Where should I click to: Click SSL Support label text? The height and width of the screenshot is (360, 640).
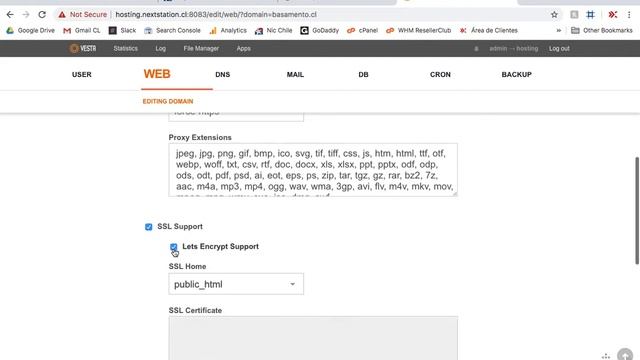pos(180,227)
